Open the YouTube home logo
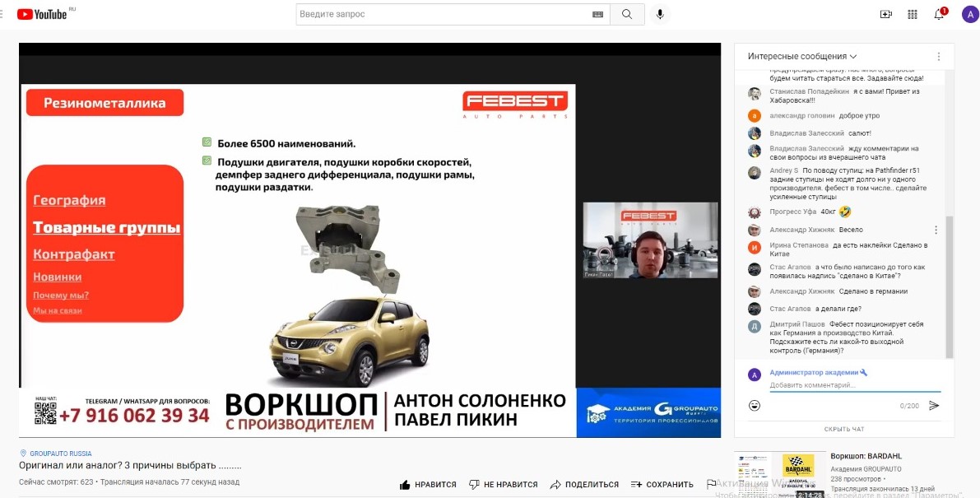The height and width of the screenshot is (498, 980). click(x=41, y=14)
